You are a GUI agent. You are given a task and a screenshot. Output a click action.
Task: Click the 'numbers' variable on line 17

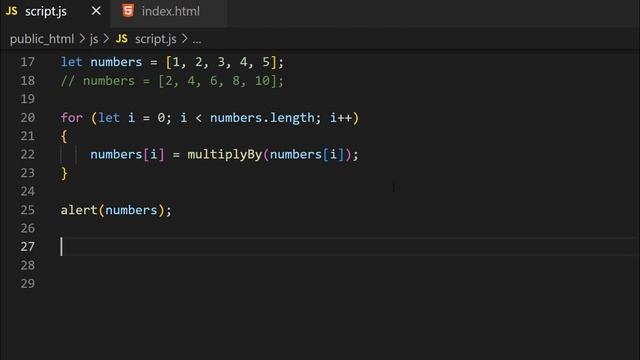(x=116, y=62)
